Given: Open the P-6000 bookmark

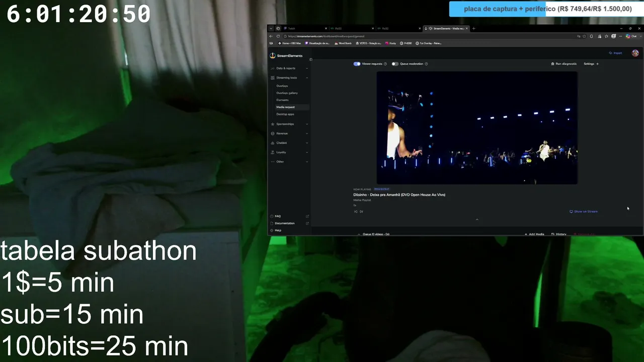Looking at the screenshot, I should pos(406,43).
